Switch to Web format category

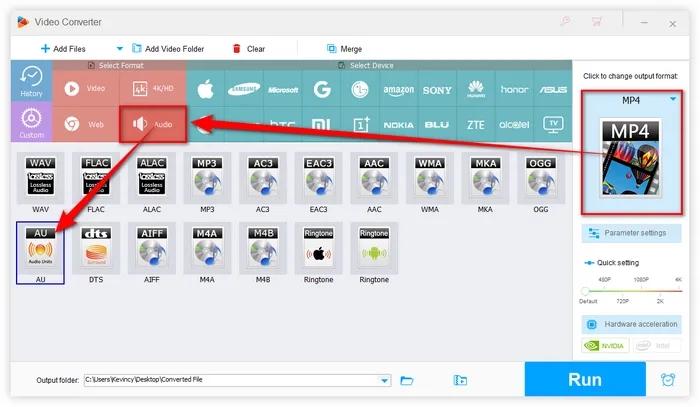(86, 124)
